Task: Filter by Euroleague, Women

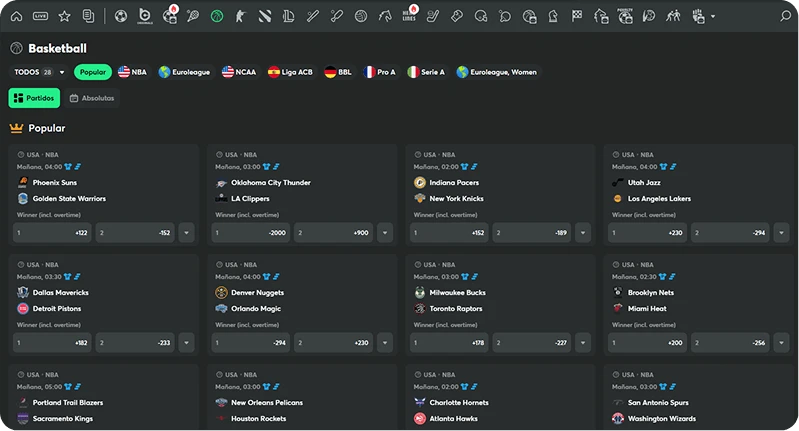Action: 497,72
